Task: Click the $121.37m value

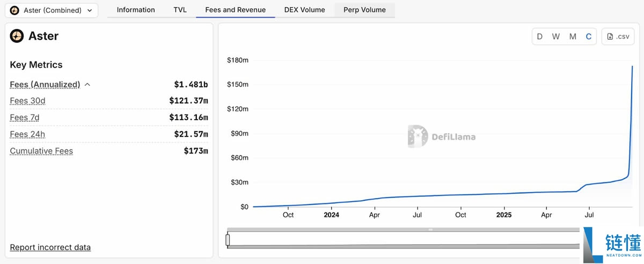Action: pos(188,101)
